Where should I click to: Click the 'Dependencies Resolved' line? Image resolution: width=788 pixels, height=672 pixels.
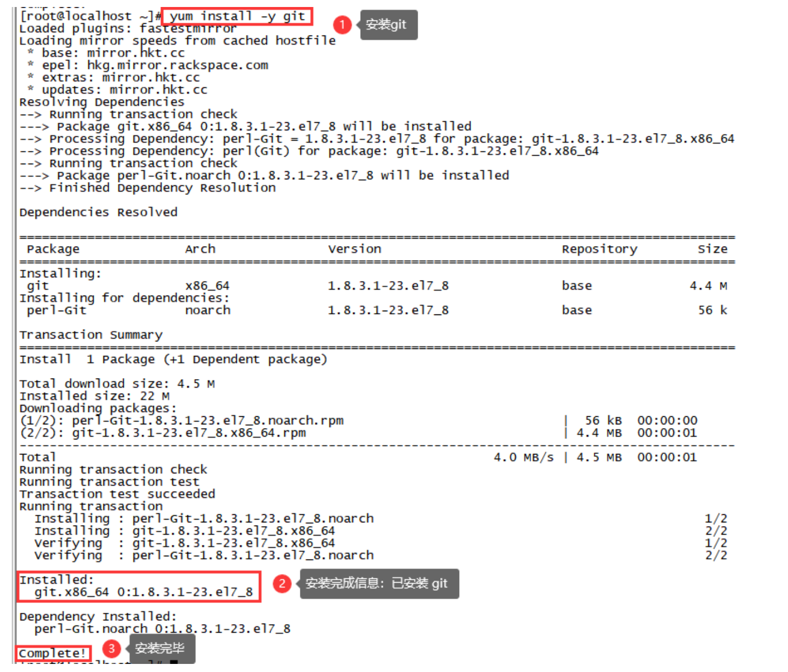[98, 212]
